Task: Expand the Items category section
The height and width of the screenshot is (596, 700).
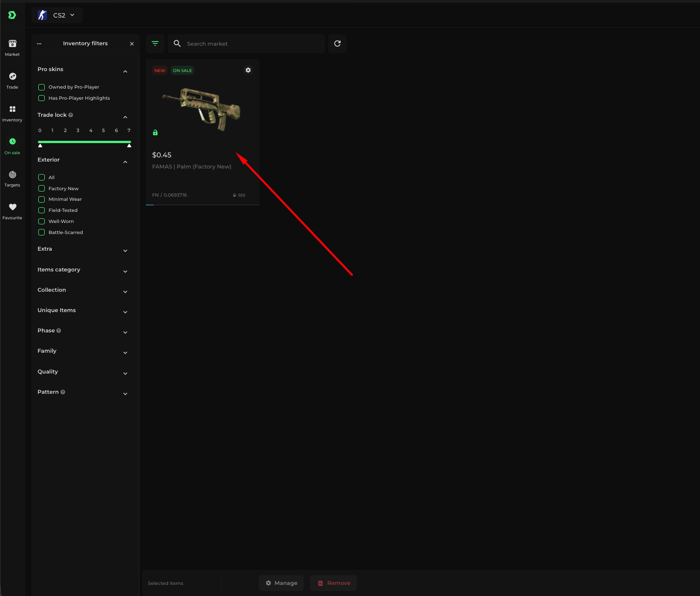Action: [x=126, y=271]
